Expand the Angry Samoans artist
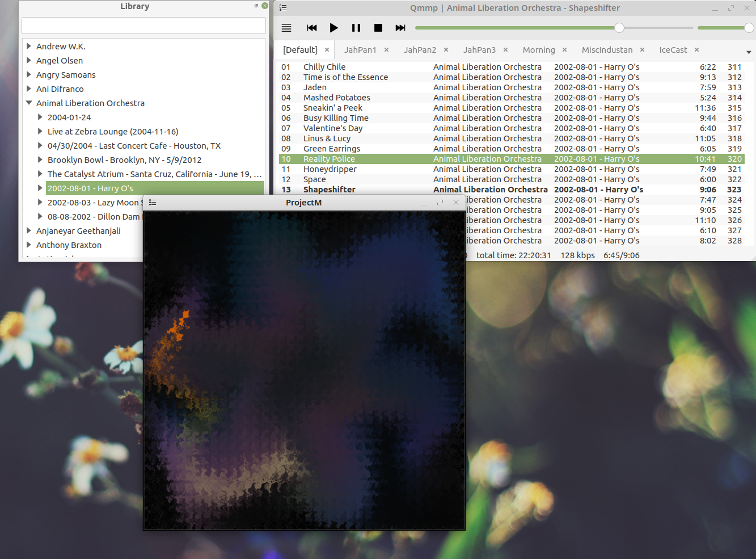756x559 pixels. click(x=29, y=74)
